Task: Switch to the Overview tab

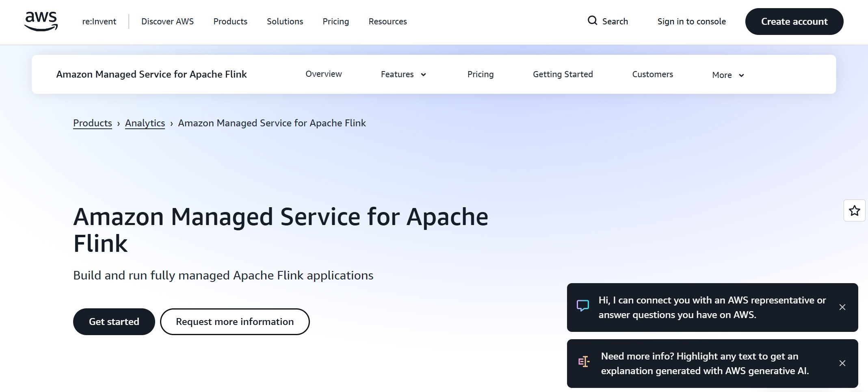Action: 324,74
